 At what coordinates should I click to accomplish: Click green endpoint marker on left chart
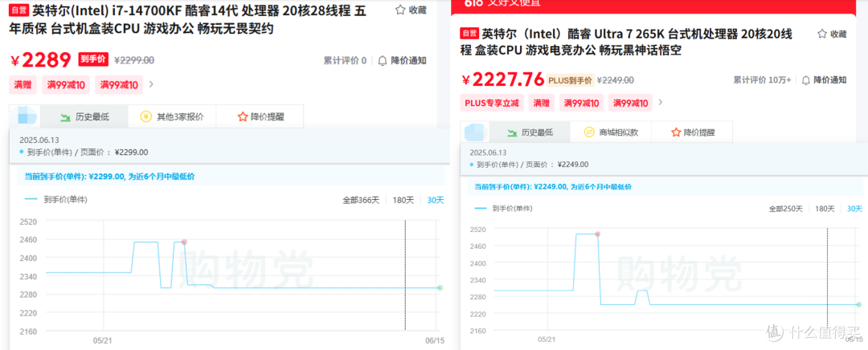[x=440, y=288]
